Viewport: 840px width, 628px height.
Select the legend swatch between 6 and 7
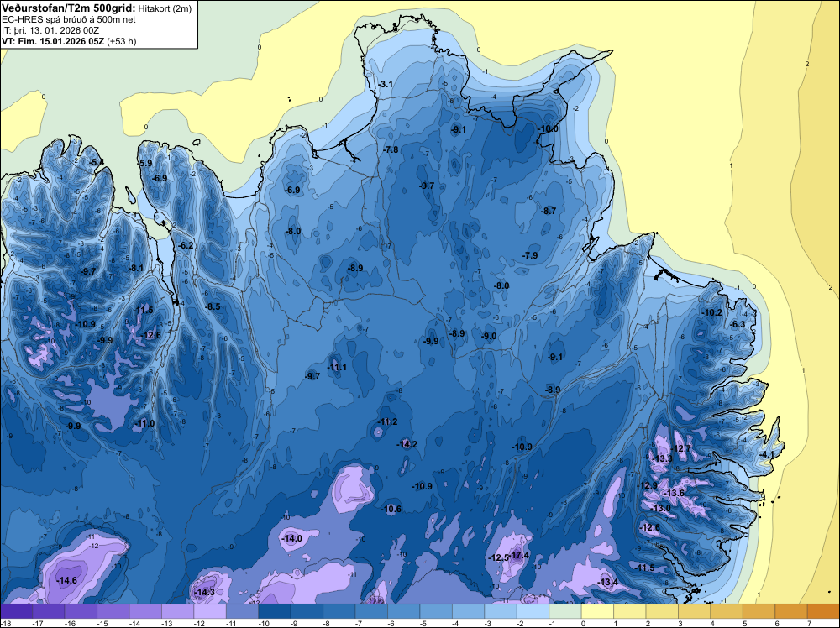point(791,611)
